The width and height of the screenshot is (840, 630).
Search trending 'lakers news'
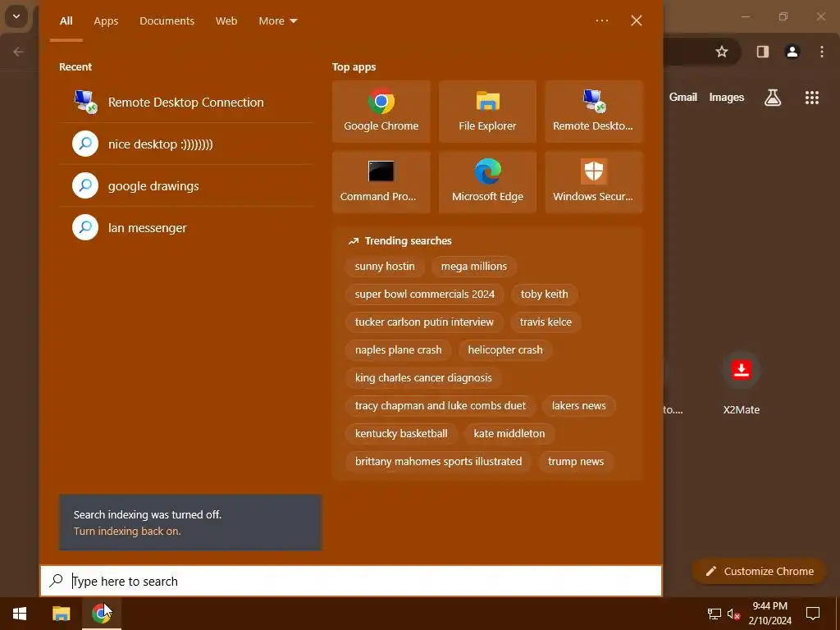578,405
